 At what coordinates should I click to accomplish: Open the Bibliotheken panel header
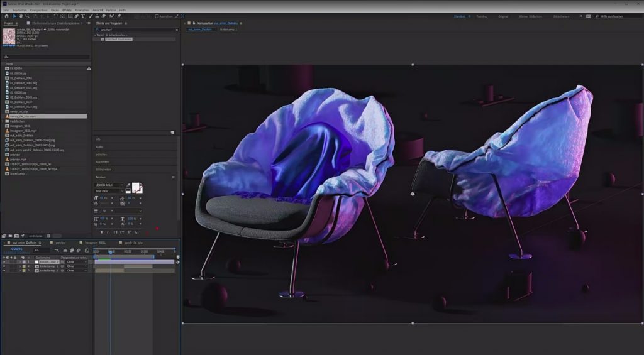click(x=103, y=169)
